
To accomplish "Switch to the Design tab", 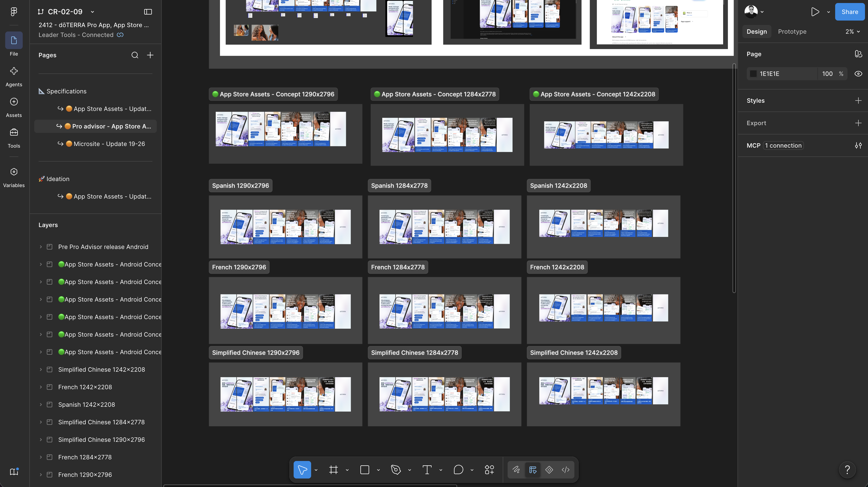I will [756, 32].
